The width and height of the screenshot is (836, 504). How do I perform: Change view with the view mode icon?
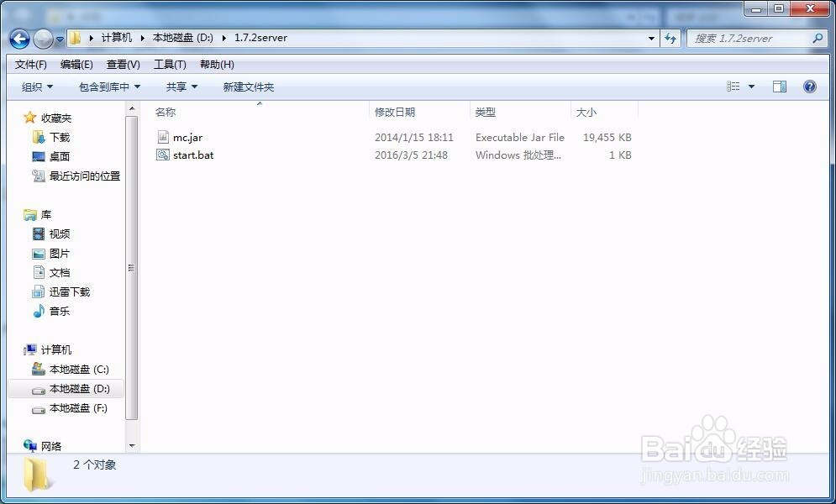point(733,87)
